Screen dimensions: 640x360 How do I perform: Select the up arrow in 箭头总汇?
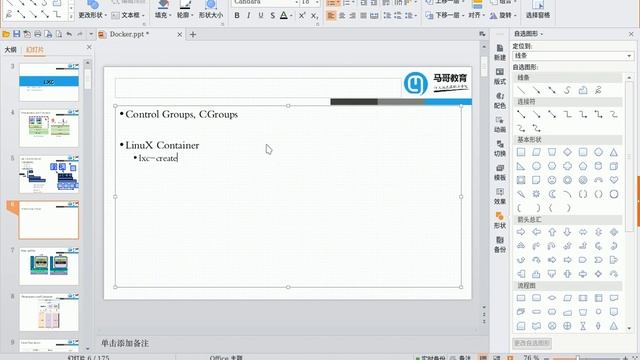point(552,232)
